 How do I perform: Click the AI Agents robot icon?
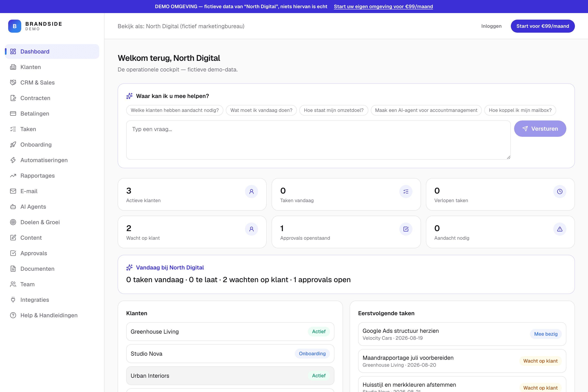coord(13,206)
